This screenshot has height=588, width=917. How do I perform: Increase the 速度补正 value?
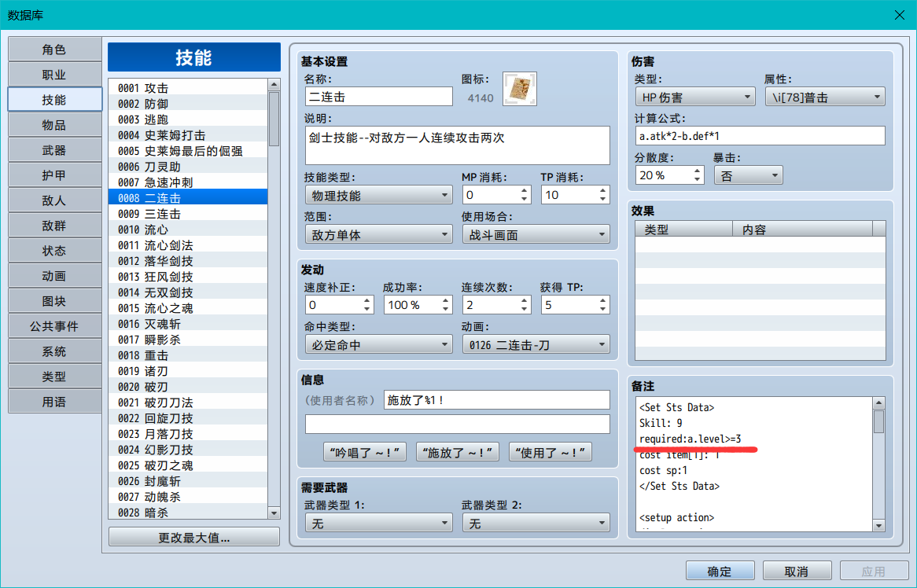point(366,300)
